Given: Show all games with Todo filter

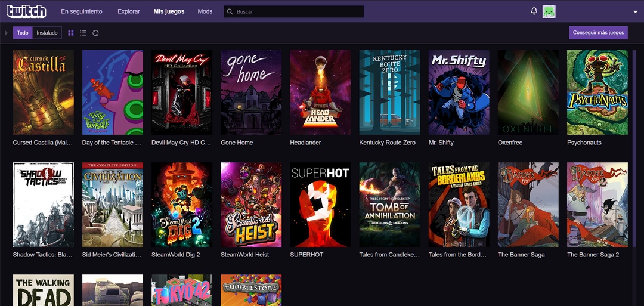Looking at the screenshot, I should 23,33.
